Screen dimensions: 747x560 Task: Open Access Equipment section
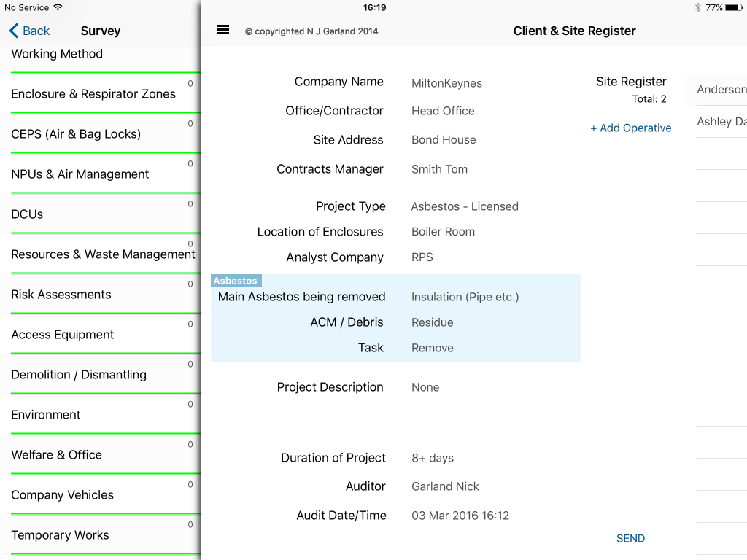101,334
